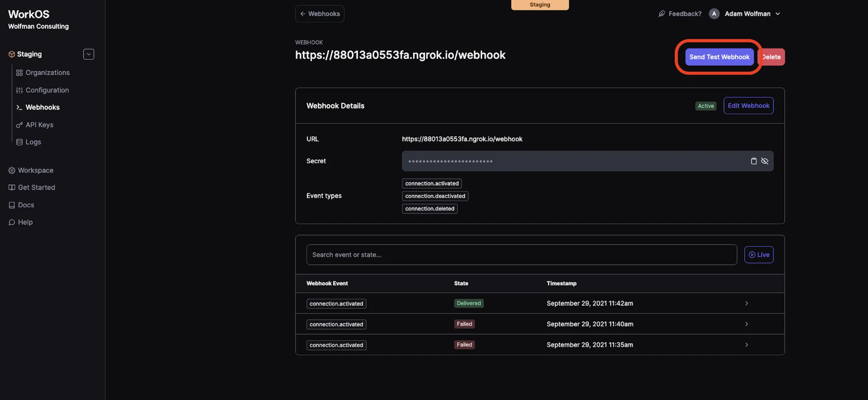Toggle the Live updates button
The height and width of the screenshot is (400, 868).
(759, 255)
